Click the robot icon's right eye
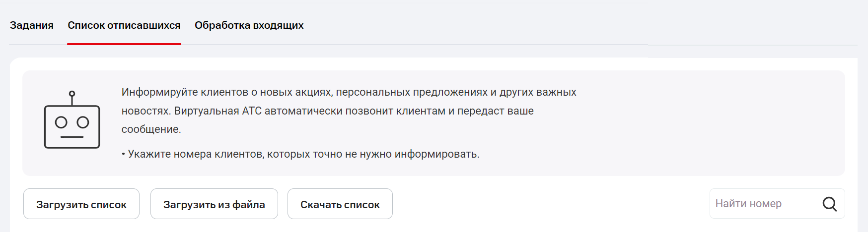This screenshot has height=232, width=868. click(x=83, y=122)
